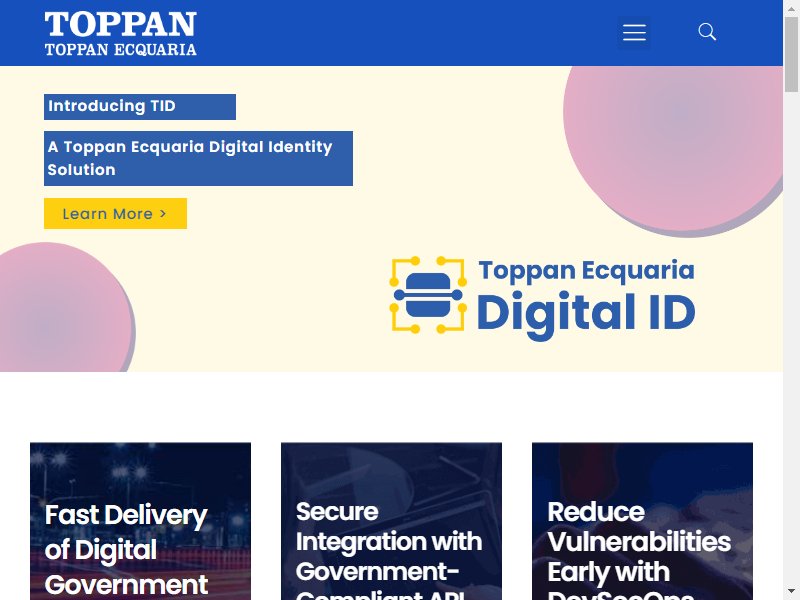Click the Introducing TID banner heading
This screenshot has height=600, width=800.
tap(140, 107)
